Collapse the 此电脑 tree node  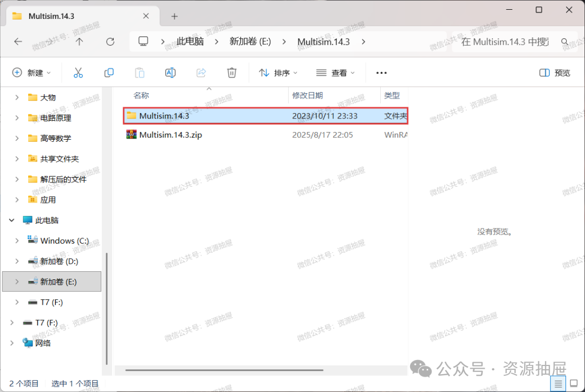(x=11, y=220)
